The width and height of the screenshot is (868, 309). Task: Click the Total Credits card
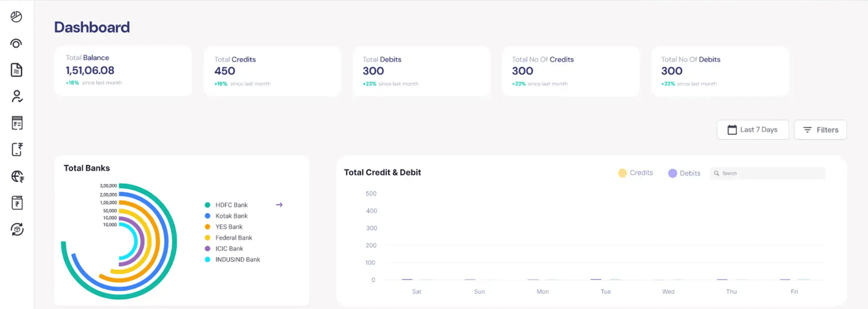pos(272,71)
